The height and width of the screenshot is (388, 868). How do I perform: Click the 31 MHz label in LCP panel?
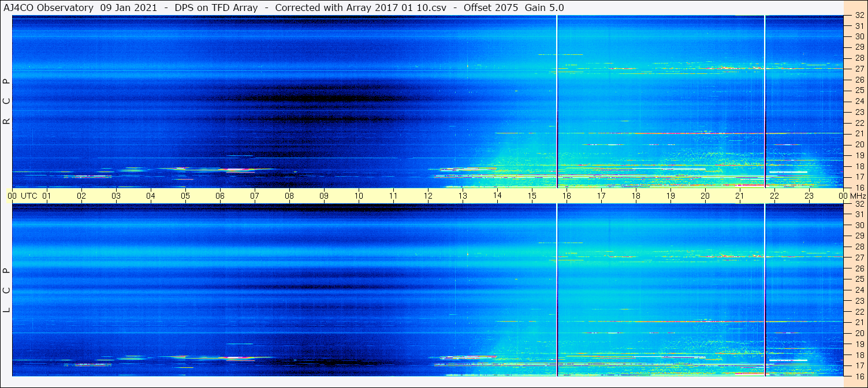[x=859, y=214]
